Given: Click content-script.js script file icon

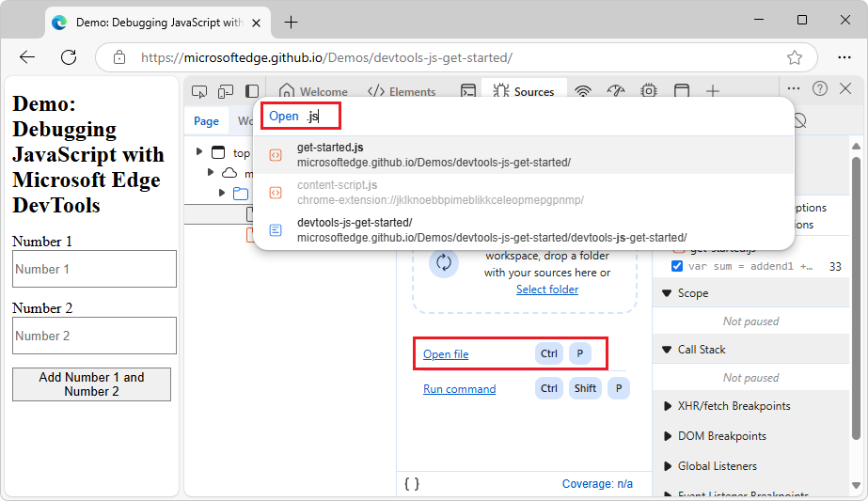Looking at the screenshot, I should click(276, 193).
